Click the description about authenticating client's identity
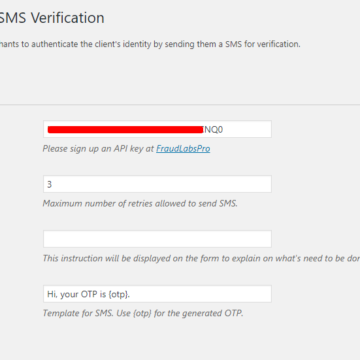 click(x=150, y=44)
